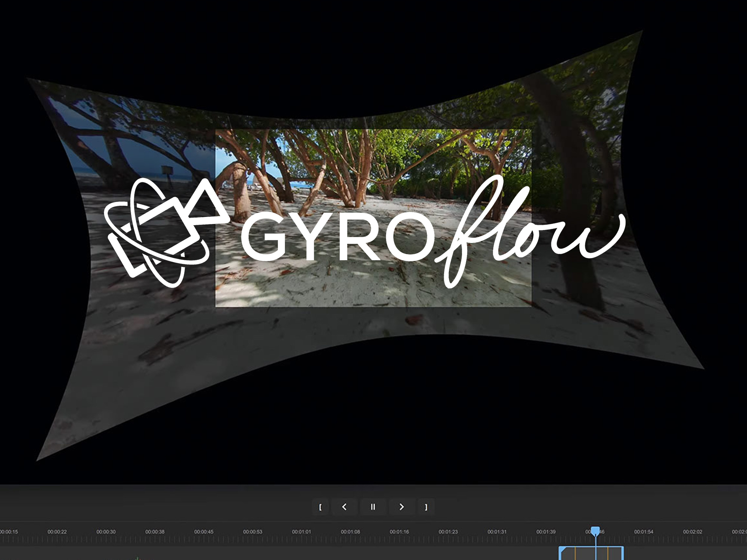Click the 00:01:31 timeline label
This screenshot has height=560, width=747.
pos(497,532)
